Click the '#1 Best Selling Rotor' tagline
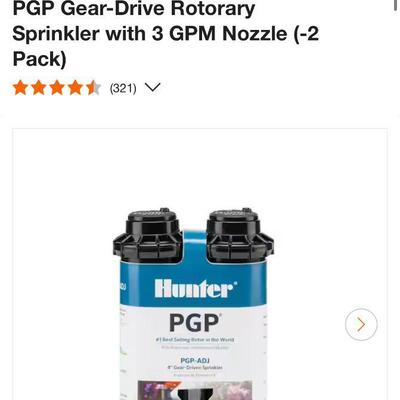 click(x=195, y=340)
